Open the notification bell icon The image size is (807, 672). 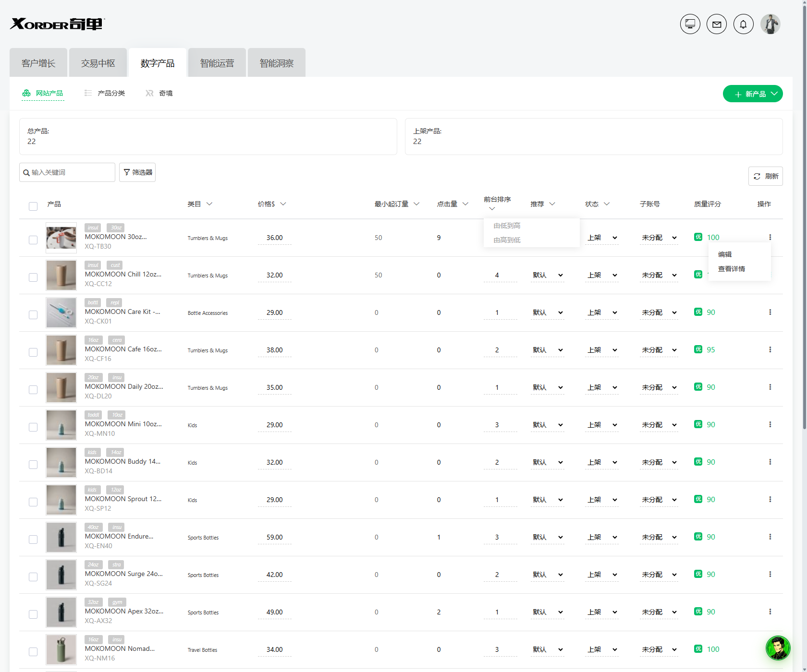(744, 24)
